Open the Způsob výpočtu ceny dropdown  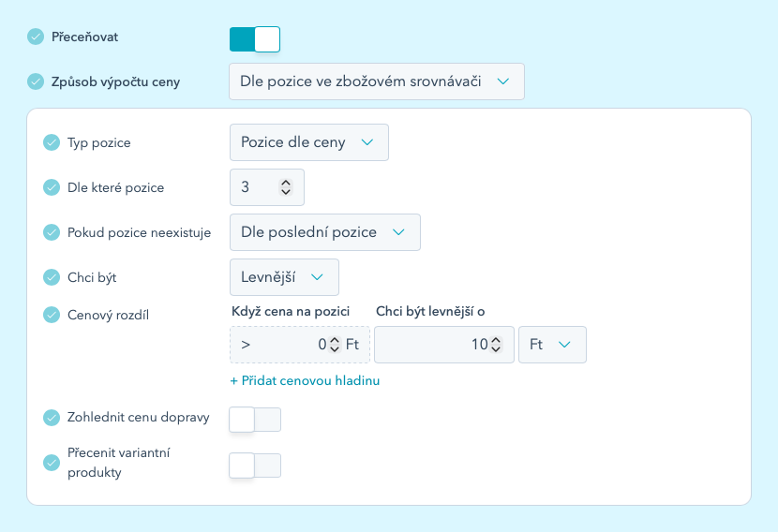377,81
